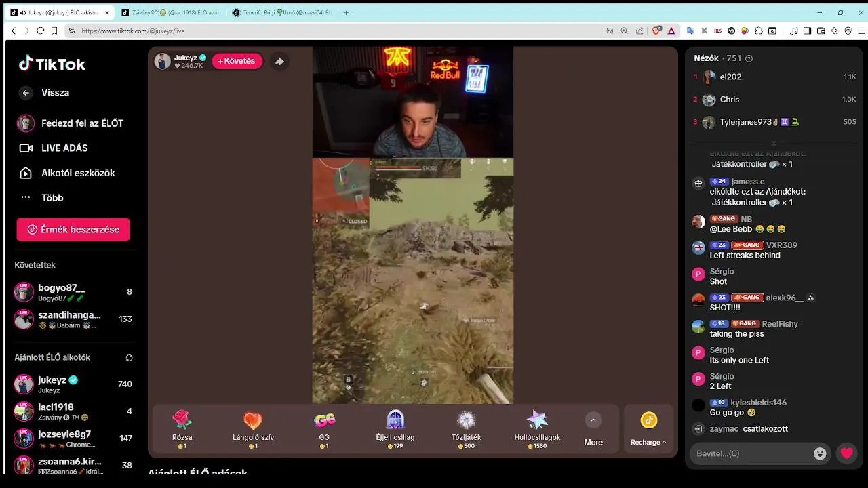The width and height of the screenshot is (868, 488).
Task: Toggle the browser sidebar panel icon
Action: (x=807, y=30)
